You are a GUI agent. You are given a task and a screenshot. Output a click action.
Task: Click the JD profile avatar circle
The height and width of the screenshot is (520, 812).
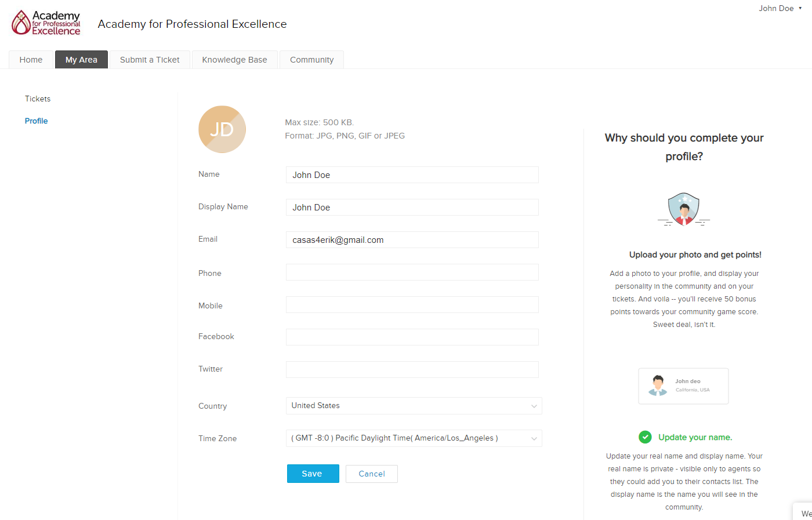coord(222,129)
